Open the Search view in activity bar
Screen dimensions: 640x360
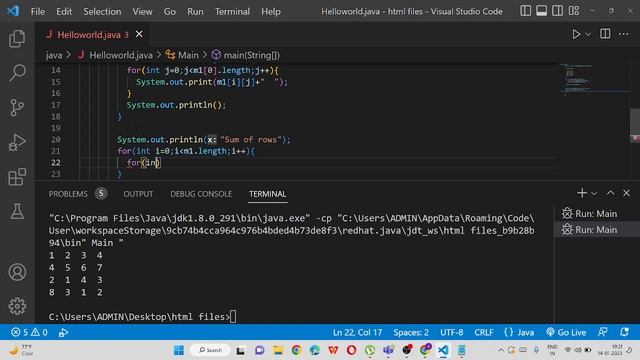(17, 73)
